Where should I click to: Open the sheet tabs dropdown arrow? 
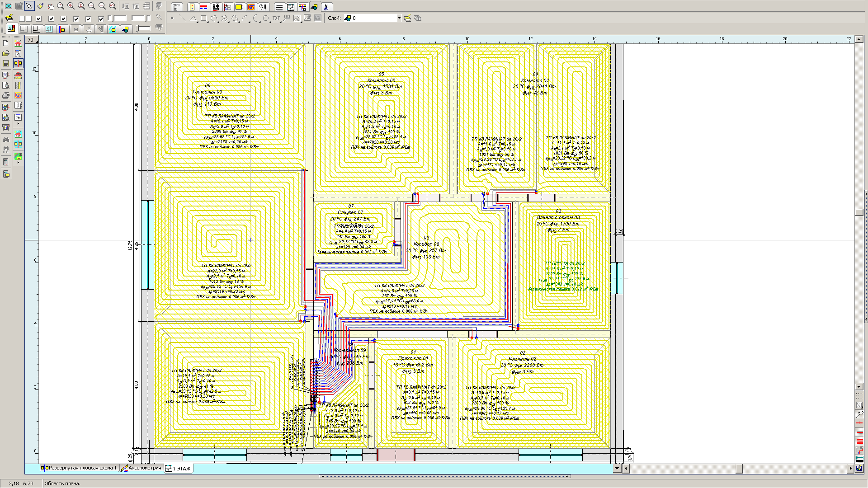pos(617,469)
